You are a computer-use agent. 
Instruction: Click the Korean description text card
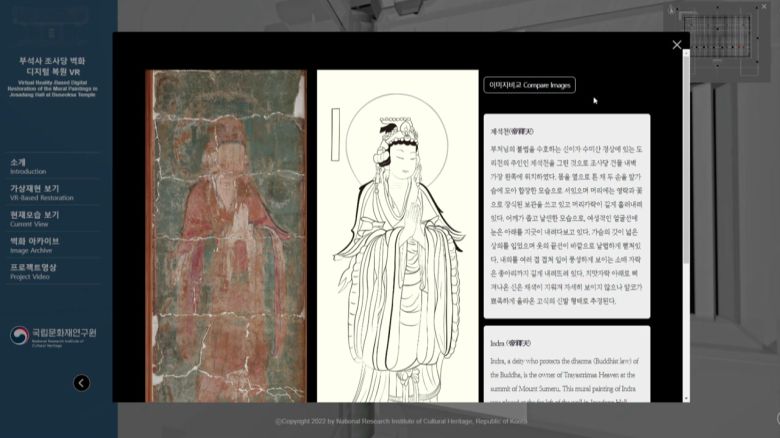(x=567, y=215)
